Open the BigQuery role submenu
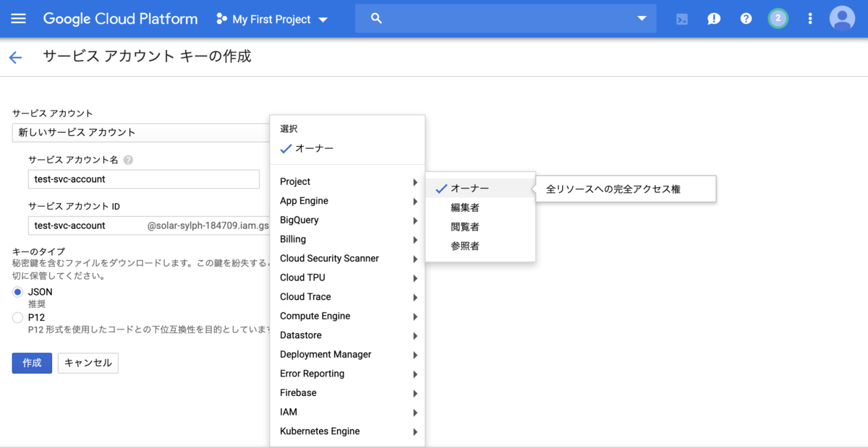Image resolution: width=868 pixels, height=448 pixels. 347,220
